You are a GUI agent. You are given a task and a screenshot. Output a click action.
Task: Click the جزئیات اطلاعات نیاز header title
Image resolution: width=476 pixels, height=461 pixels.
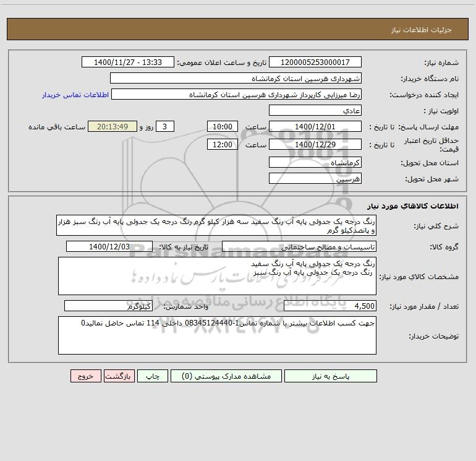(x=422, y=30)
